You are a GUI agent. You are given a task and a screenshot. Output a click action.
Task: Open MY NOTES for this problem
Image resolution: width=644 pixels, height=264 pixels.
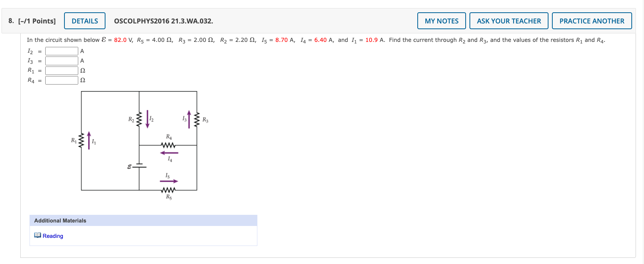click(441, 21)
